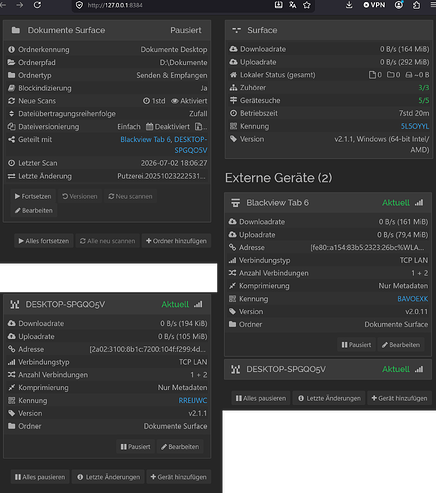Open the browser hamburger menu
436x500 pixels.
tap(433, 5)
